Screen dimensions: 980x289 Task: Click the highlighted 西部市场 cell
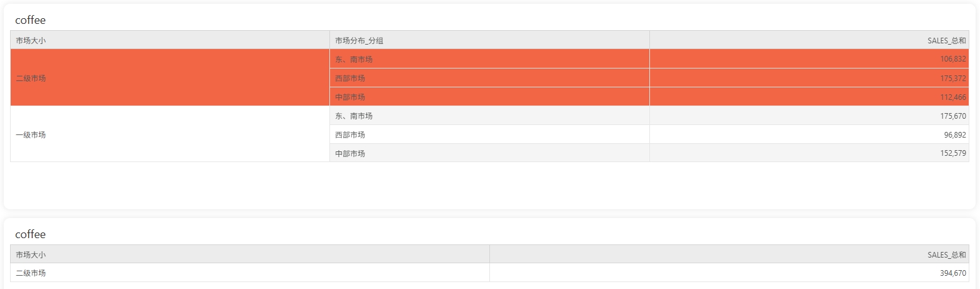[x=350, y=78]
